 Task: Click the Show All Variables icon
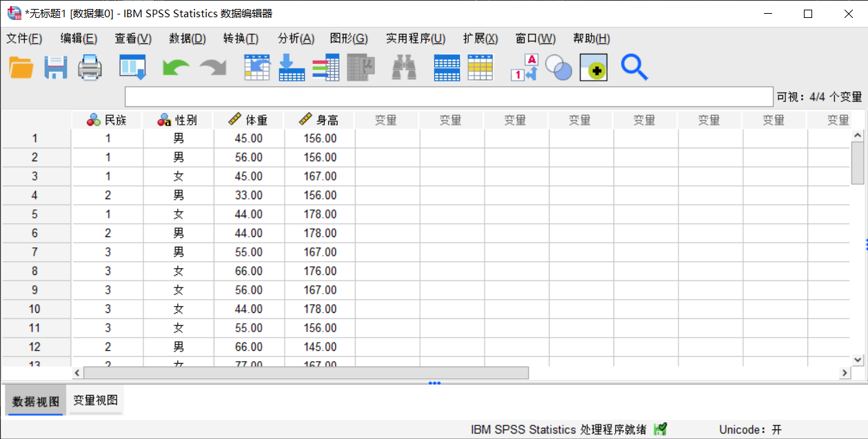593,67
